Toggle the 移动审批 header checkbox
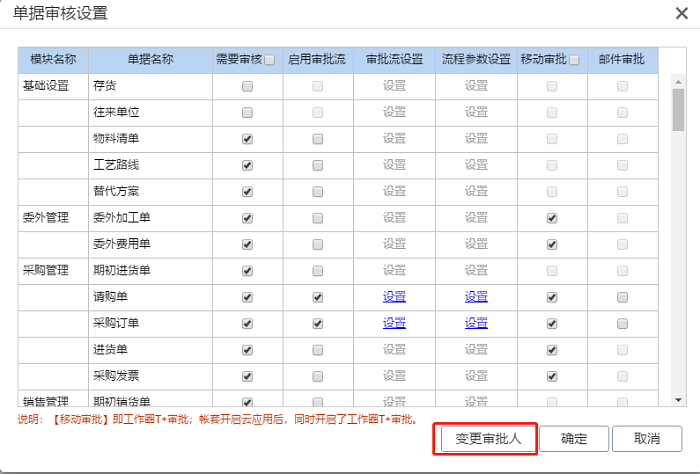 point(574,60)
